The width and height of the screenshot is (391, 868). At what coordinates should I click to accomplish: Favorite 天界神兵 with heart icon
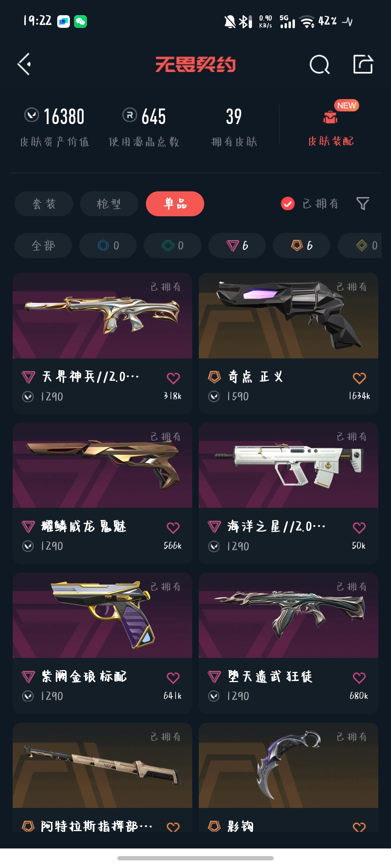173,378
